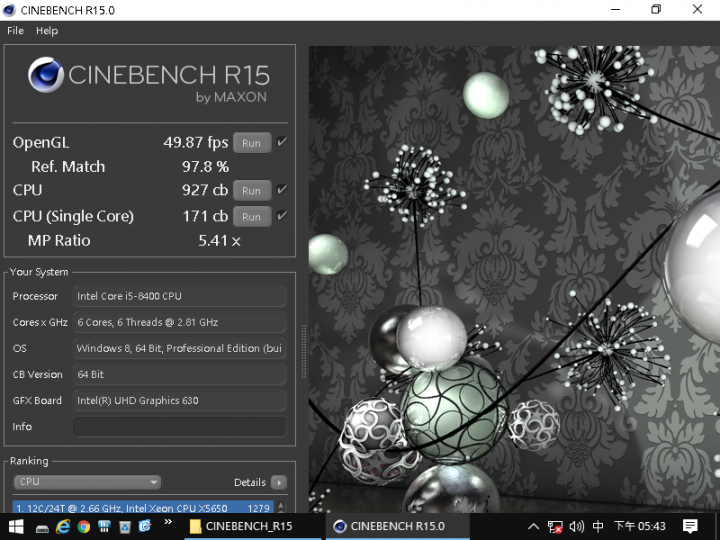
Task: Click the Chinese input method indicator
Action: coord(598,526)
